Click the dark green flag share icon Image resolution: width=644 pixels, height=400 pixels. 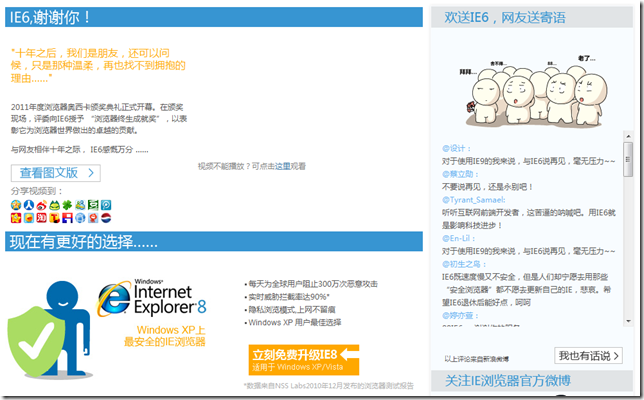[x=93, y=205]
